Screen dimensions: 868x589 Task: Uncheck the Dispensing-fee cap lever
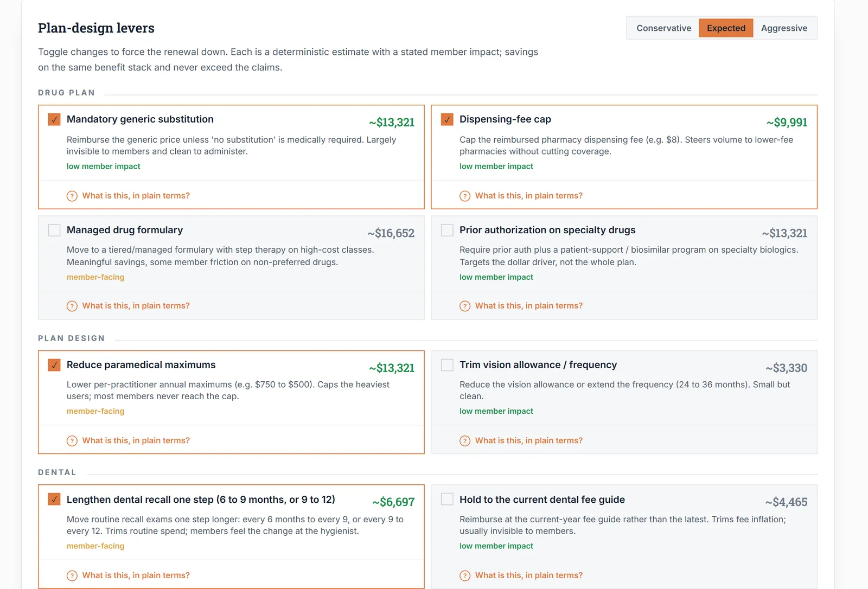coord(447,119)
